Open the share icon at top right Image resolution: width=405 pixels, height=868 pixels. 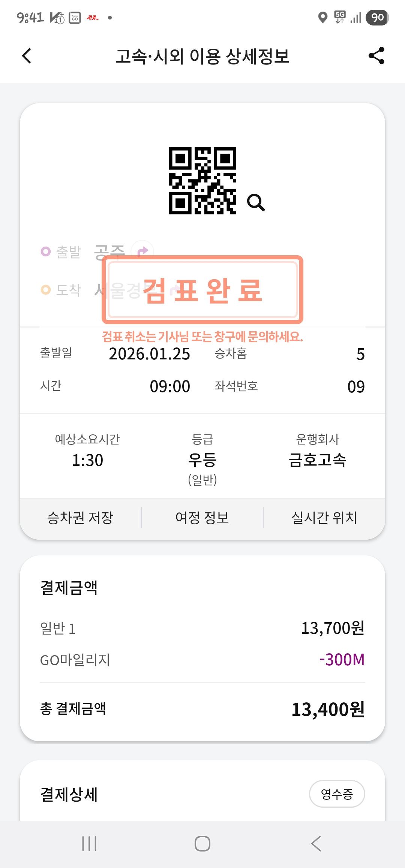(x=376, y=56)
